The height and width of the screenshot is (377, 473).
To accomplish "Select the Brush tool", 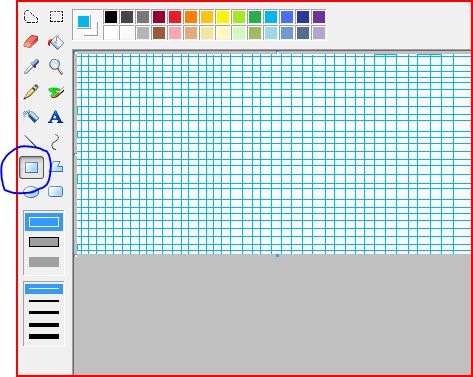I will (x=56, y=92).
